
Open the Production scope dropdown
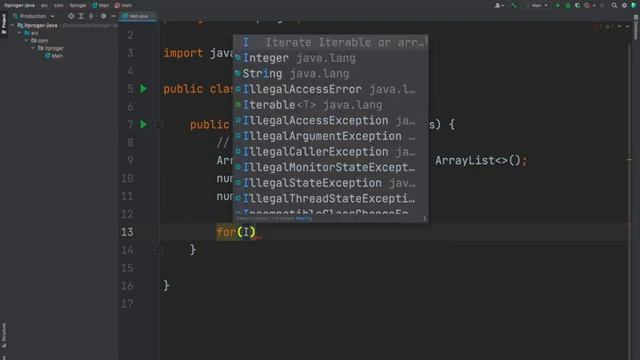[x=34, y=16]
